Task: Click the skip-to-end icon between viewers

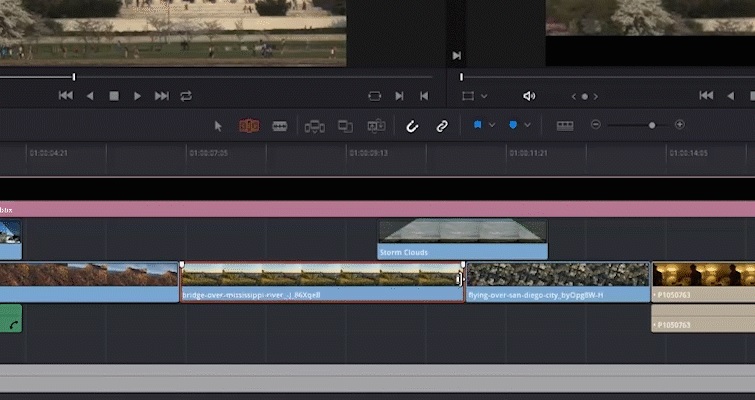Action: (456, 56)
